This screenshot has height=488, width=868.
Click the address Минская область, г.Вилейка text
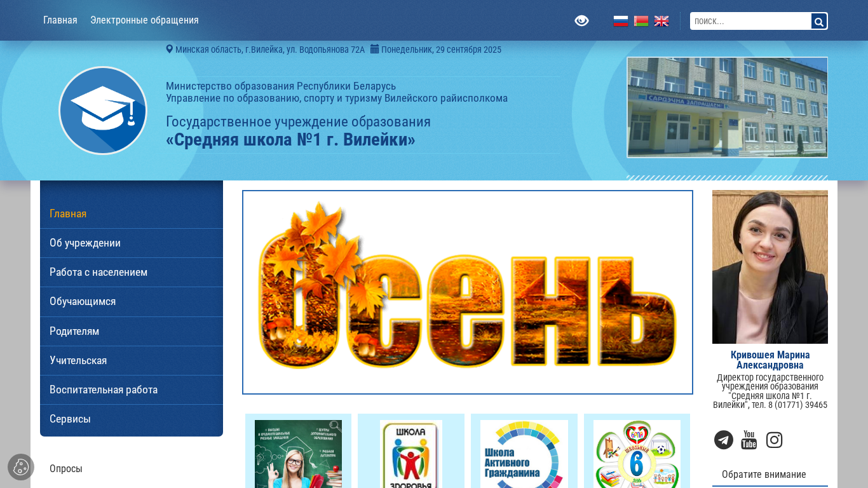270,50
